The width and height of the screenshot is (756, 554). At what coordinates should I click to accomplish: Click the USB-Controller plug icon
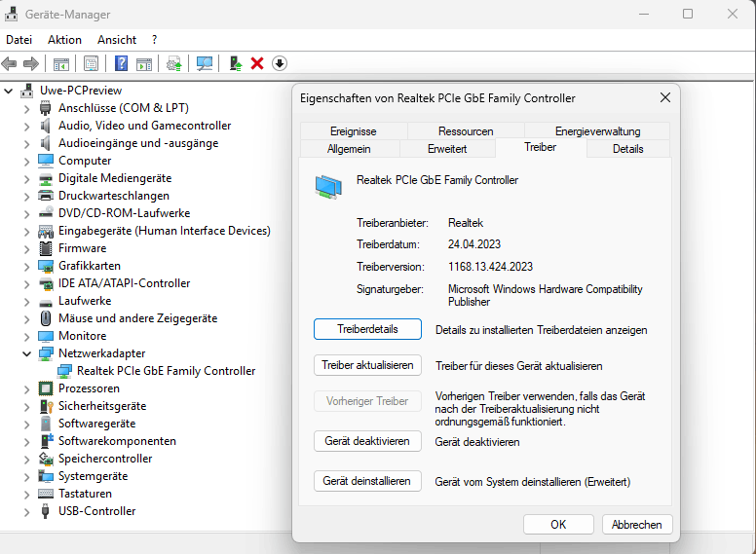pyautogui.click(x=46, y=511)
